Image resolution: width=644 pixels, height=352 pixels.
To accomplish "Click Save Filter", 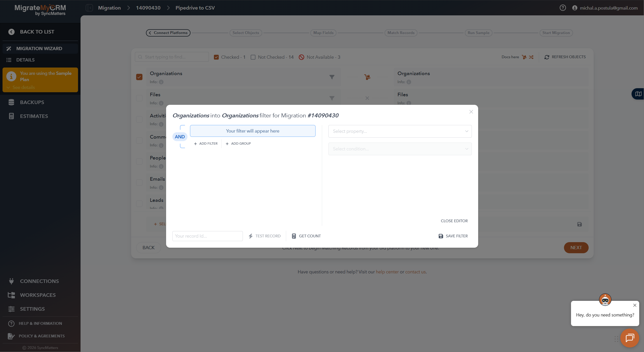I will (x=453, y=236).
